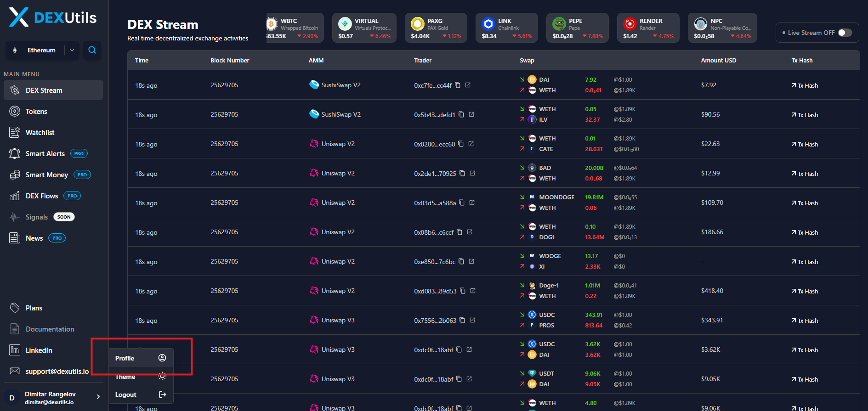868x411 pixels.
Task: Open the Ethereum network dropdown
Action: tap(42, 50)
